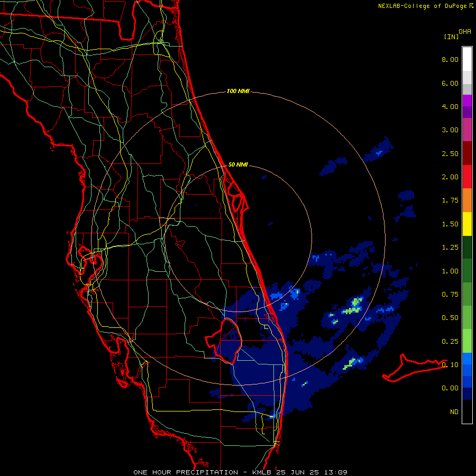Select the darkest green swatch beside 1.25
The width and height of the screenshot is (476, 476).
(467, 248)
